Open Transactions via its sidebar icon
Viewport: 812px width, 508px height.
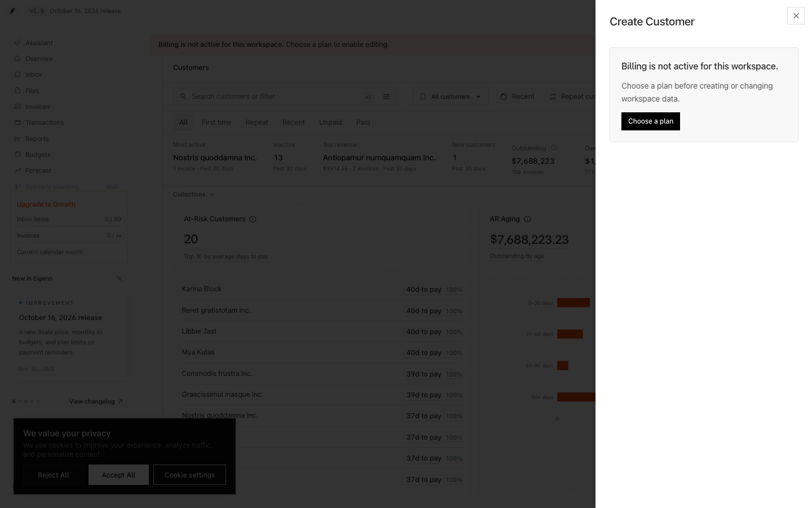[17, 122]
